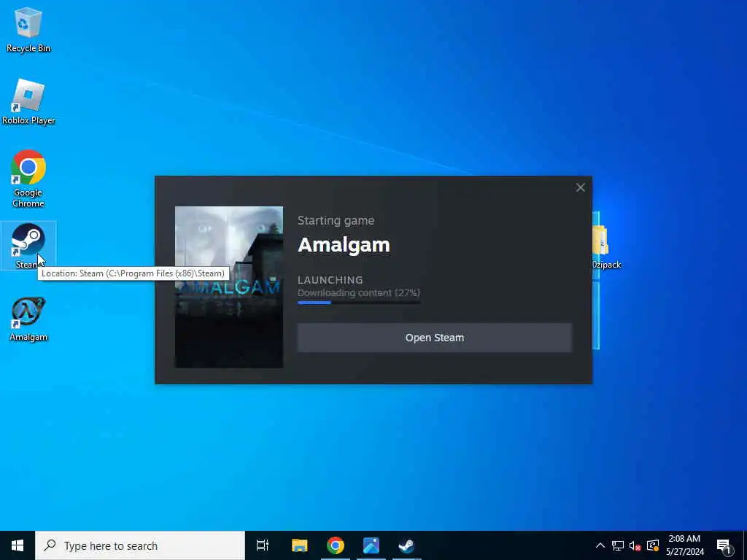Open File Explorer from the taskbar

click(x=300, y=545)
